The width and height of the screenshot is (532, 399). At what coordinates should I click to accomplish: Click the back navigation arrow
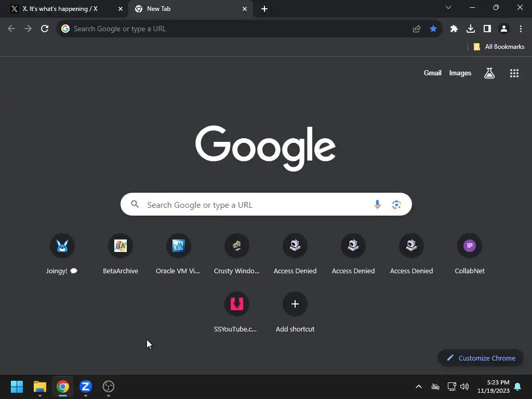pos(11,29)
